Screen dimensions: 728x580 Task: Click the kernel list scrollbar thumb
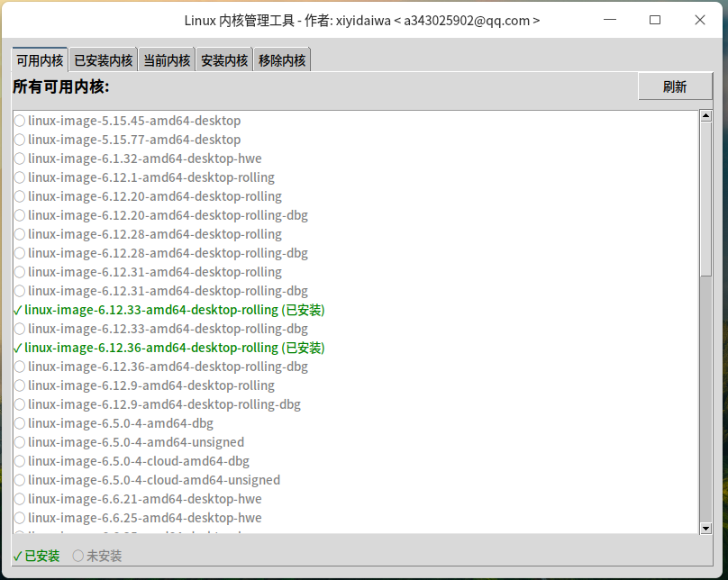coord(705,199)
